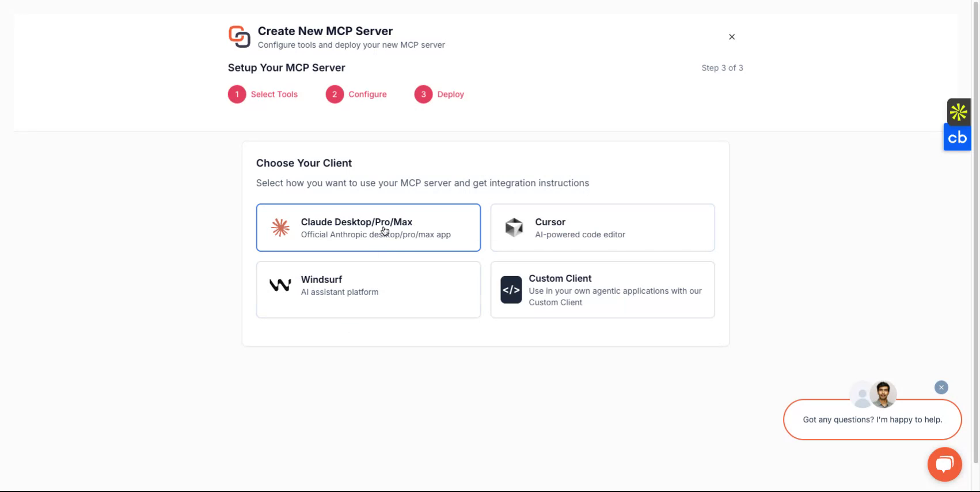Open the yellow asterisk side extension icon
Viewport: 980px width, 492px height.
click(959, 112)
